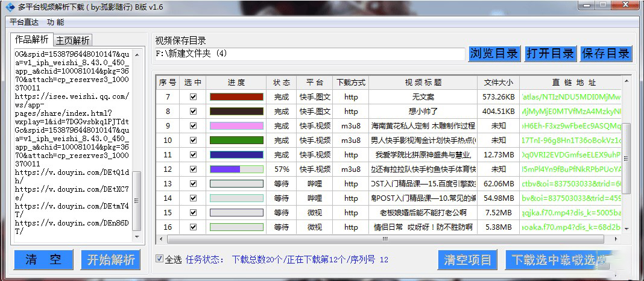Uncheck the checkbox for row 16

tap(193, 227)
